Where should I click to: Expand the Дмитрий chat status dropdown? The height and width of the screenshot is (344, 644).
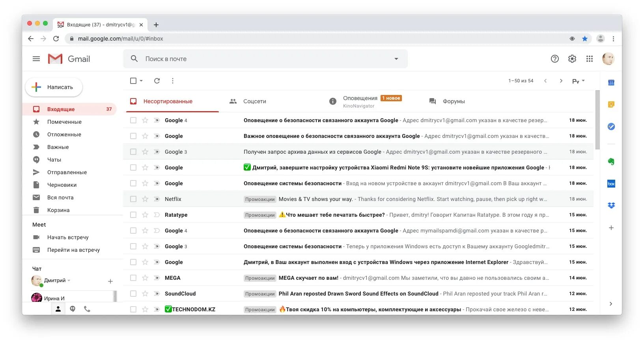69,281
